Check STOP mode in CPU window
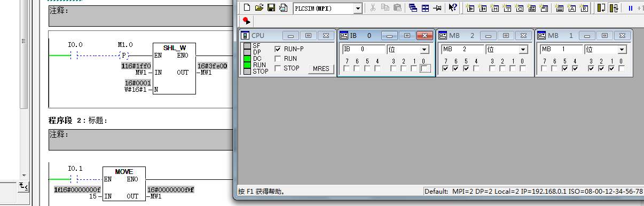The width and height of the screenshot is (644, 206). (x=278, y=68)
